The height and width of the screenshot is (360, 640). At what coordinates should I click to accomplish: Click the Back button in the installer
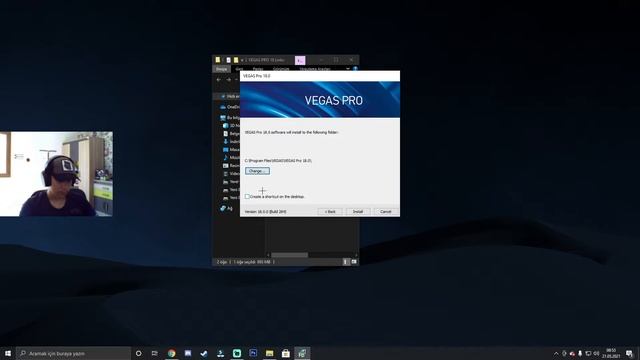pyautogui.click(x=330, y=211)
